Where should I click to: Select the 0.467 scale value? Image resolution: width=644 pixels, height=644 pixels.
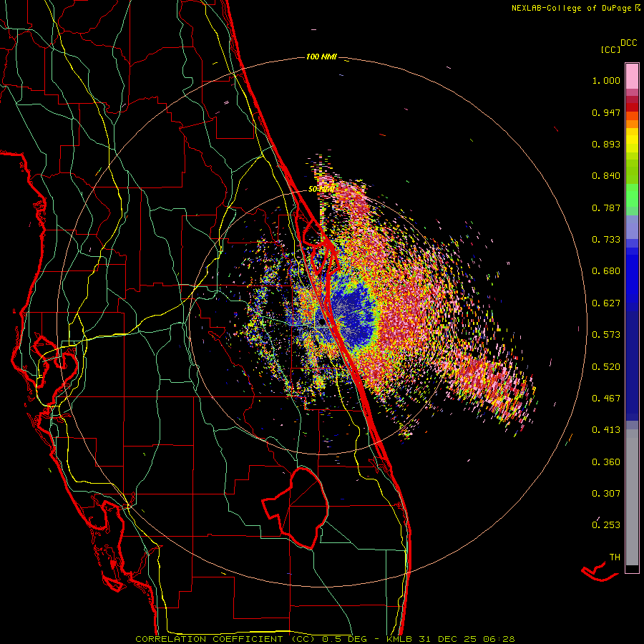(606, 399)
